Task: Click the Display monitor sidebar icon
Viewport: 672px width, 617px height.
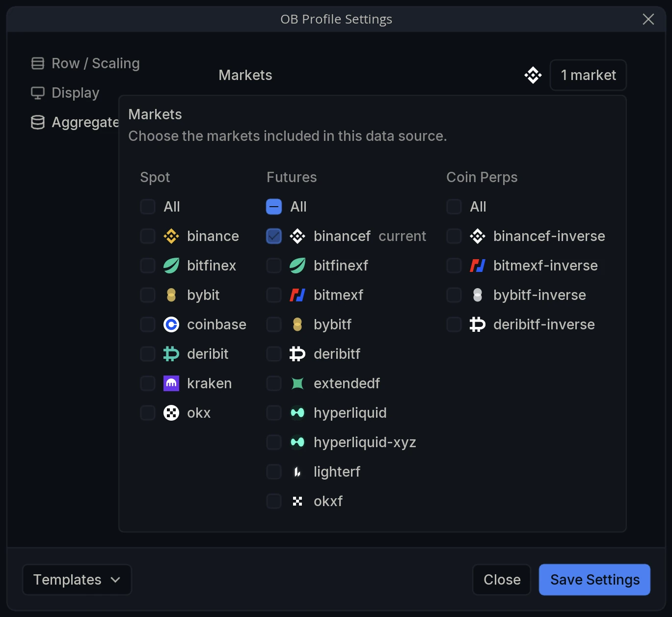Action: click(x=38, y=93)
